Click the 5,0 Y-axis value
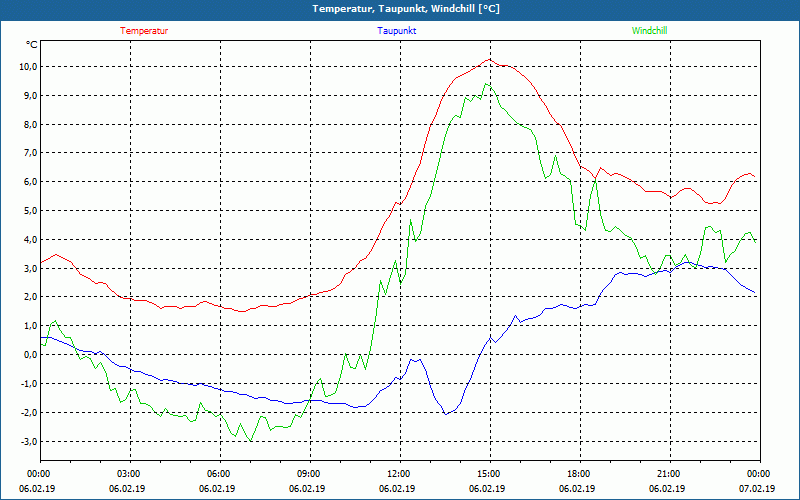 [x=30, y=211]
